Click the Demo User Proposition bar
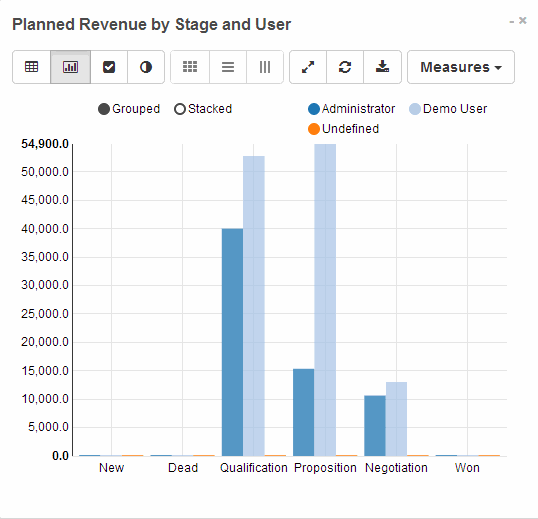 pyautogui.click(x=325, y=300)
